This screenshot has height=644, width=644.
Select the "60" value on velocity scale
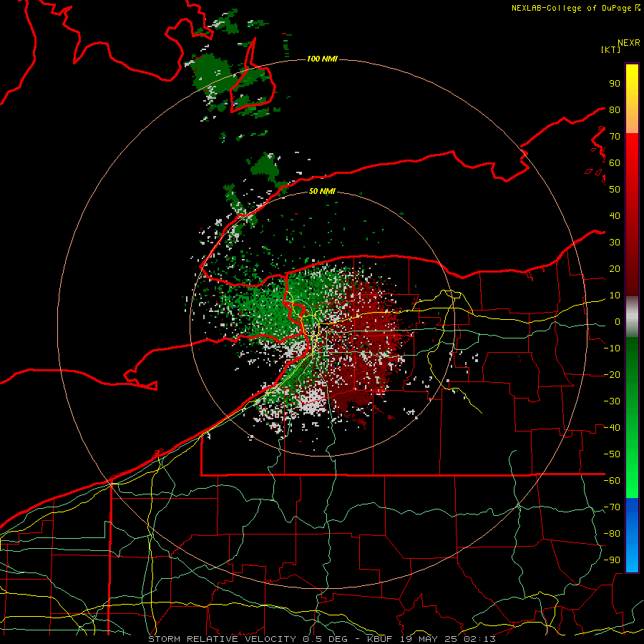coord(615,162)
